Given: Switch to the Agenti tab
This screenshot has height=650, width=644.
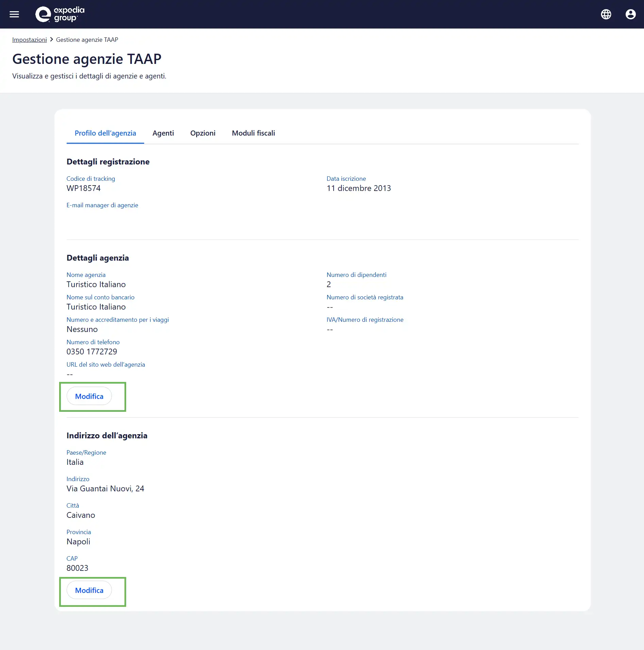Looking at the screenshot, I should pos(163,133).
